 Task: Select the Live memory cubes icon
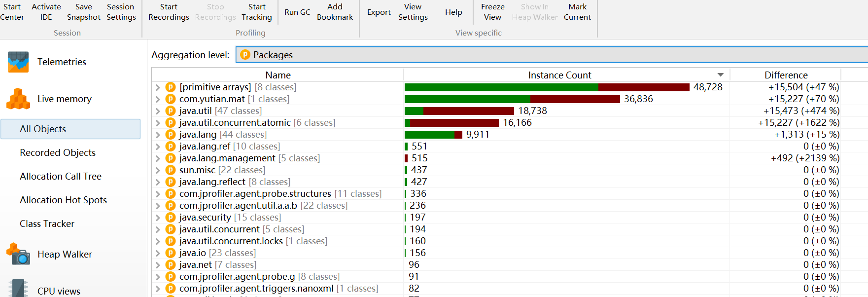(x=18, y=99)
